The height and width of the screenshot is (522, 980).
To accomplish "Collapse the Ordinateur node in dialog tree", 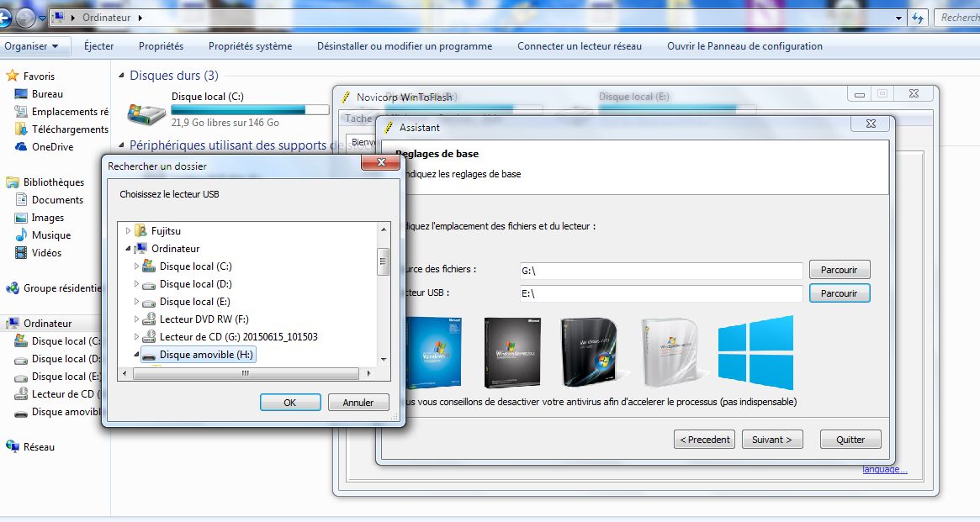I will pyautogui.click(x=129, y=249).
